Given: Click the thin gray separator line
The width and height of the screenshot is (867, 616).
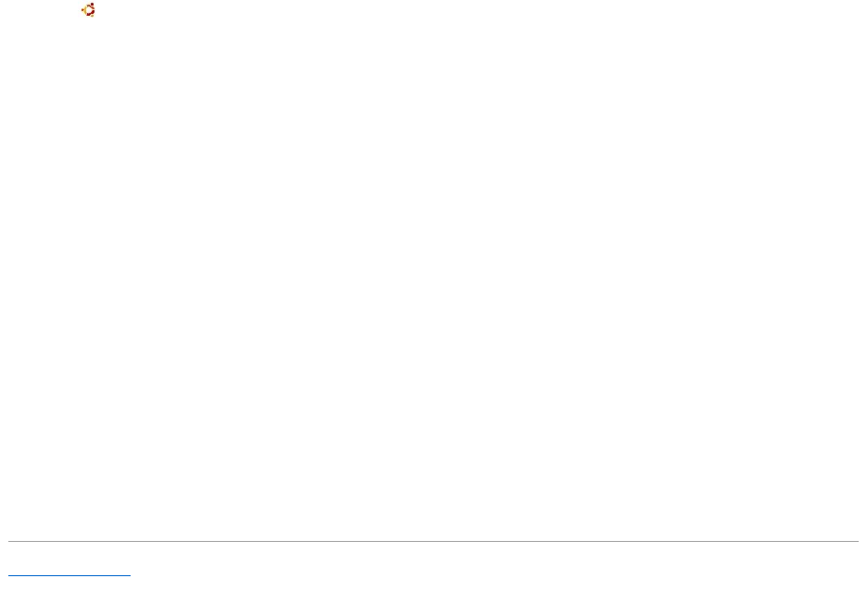Looking at the screenshot, I should (x=433, y=541).
